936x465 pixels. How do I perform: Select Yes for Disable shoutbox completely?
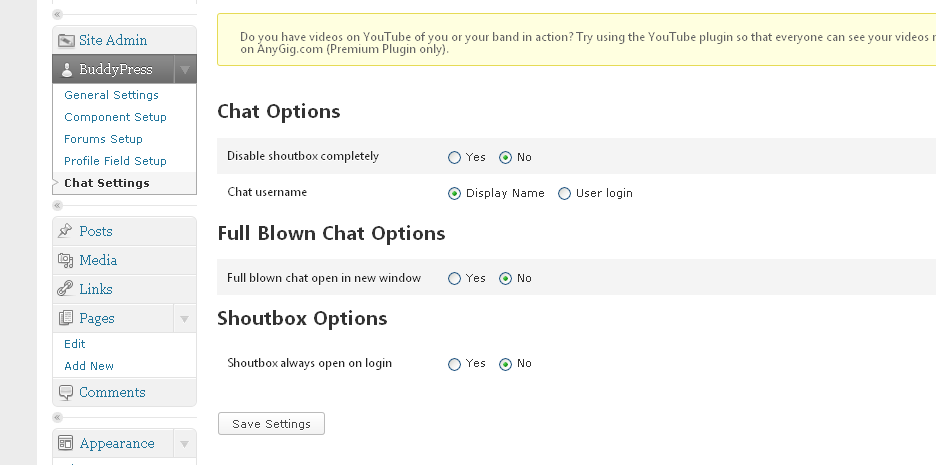[455, 157]
